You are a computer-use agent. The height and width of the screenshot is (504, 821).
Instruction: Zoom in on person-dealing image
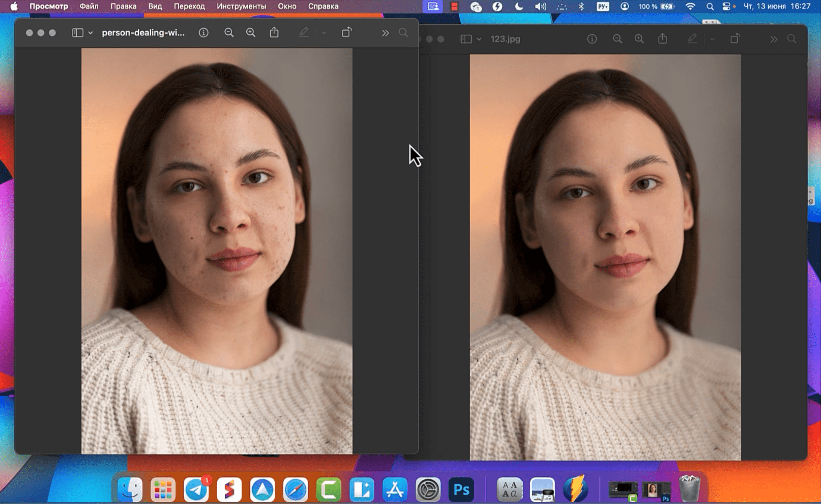click(x=251, y=33)
